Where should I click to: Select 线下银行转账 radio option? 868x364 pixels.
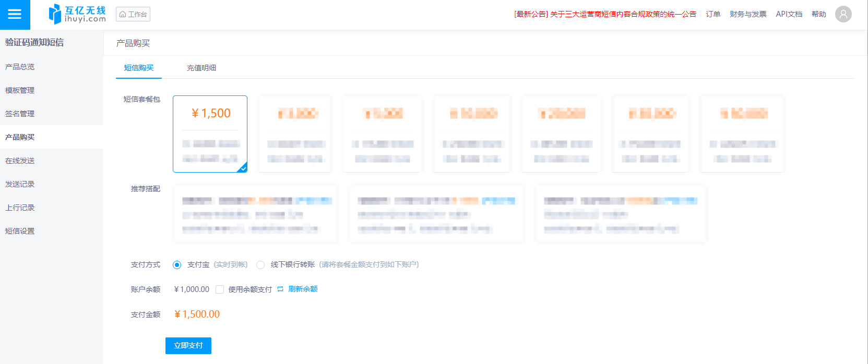coord(260,265)
